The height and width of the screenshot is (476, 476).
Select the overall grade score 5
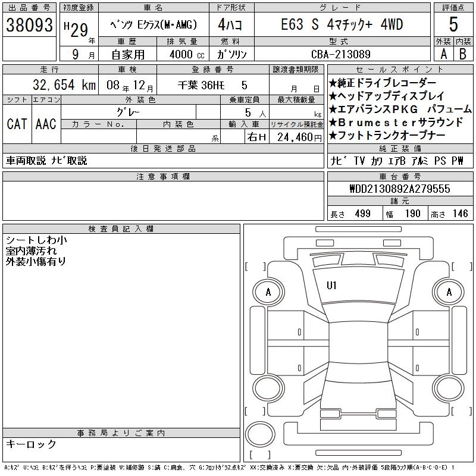[453, 25]
